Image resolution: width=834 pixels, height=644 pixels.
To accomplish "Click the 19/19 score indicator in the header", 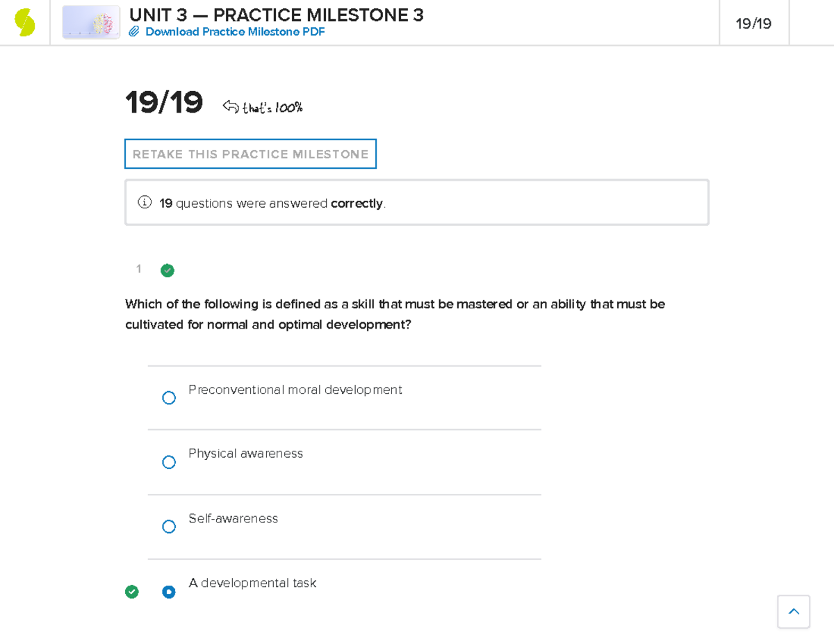I will coord(753,22).
